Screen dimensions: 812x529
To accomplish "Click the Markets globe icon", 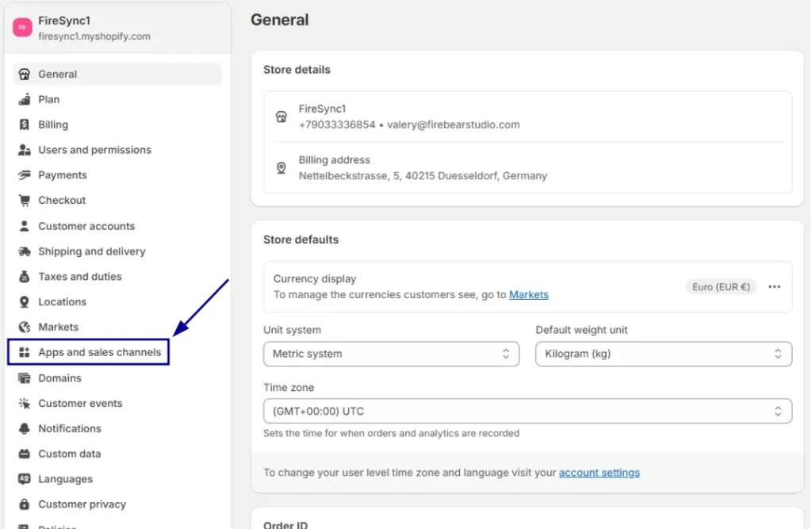I will click(x=24, y=327).
